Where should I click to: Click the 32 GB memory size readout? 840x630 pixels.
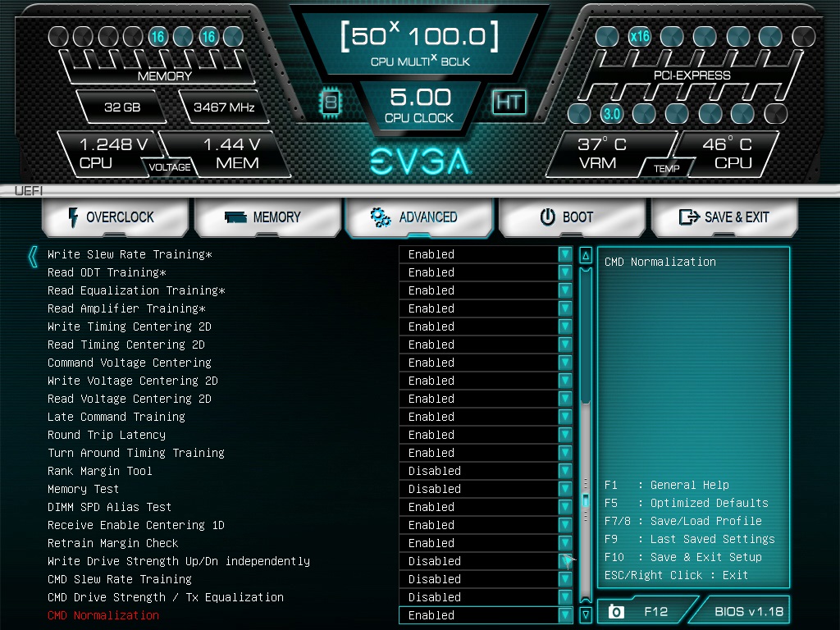coord(122,107)
